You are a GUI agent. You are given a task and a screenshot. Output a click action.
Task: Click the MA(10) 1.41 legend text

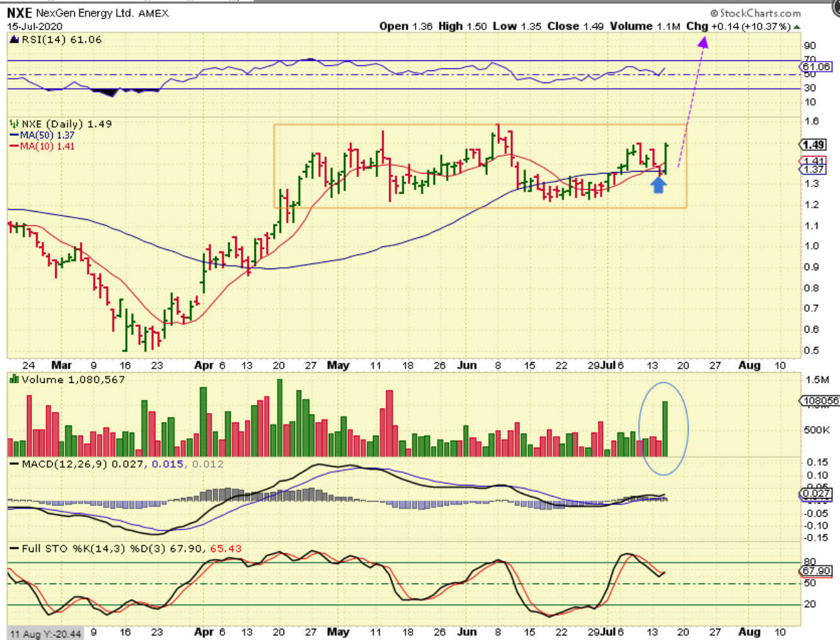pyautogui.click(x=47, y=146)
